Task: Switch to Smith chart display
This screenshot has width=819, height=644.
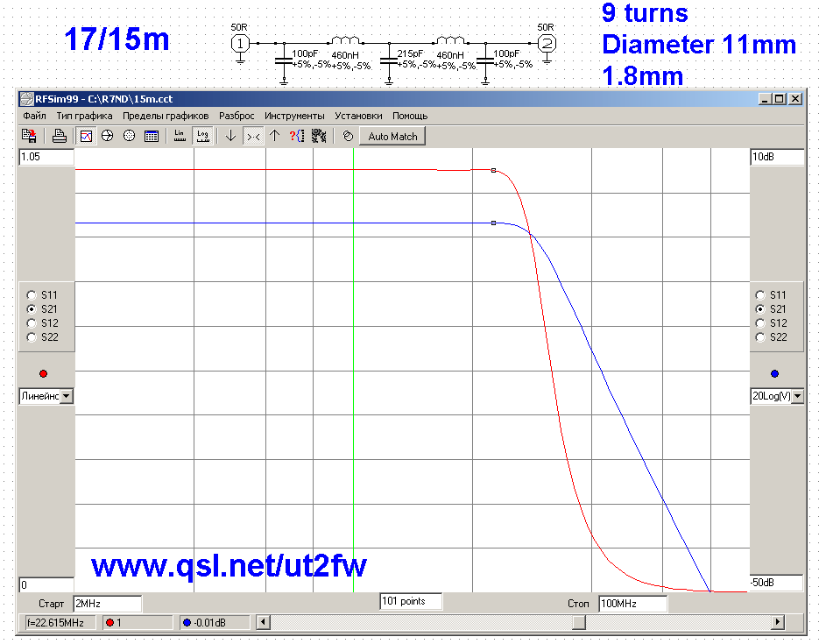Action: [108, 136]
